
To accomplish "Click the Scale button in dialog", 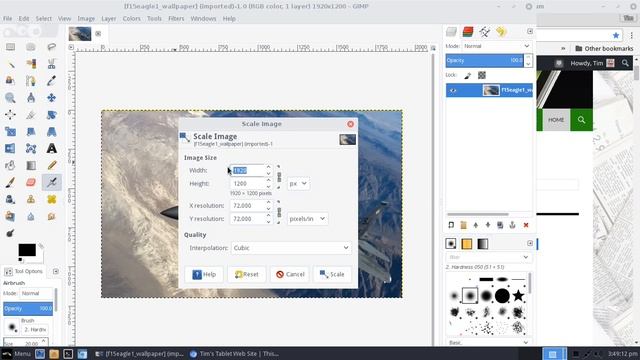I will point(332,274).
